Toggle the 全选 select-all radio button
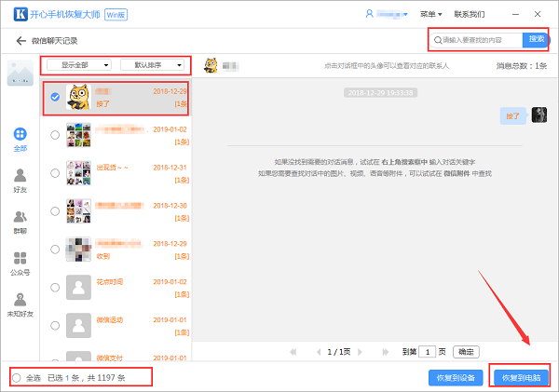This screenshot has width=559, height=392. pos(16,377)
